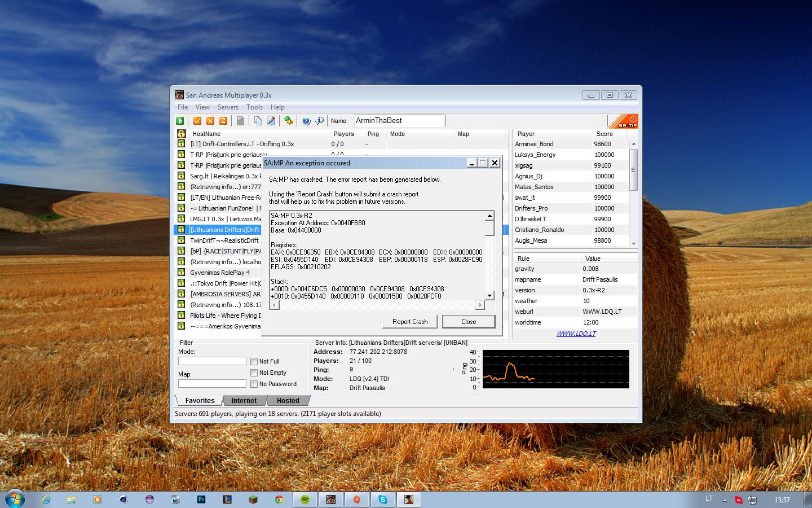Switch to the Hosted tab
812x508 pixels.
tap(288, 401)
